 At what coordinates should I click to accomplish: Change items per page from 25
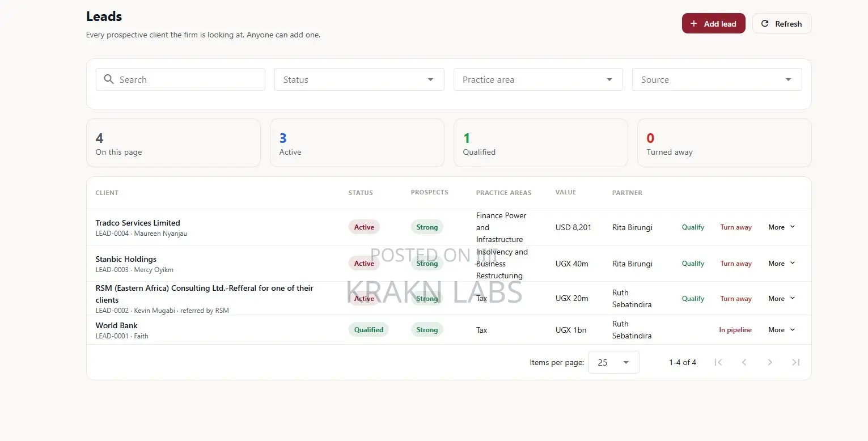[x=613, y=362]
